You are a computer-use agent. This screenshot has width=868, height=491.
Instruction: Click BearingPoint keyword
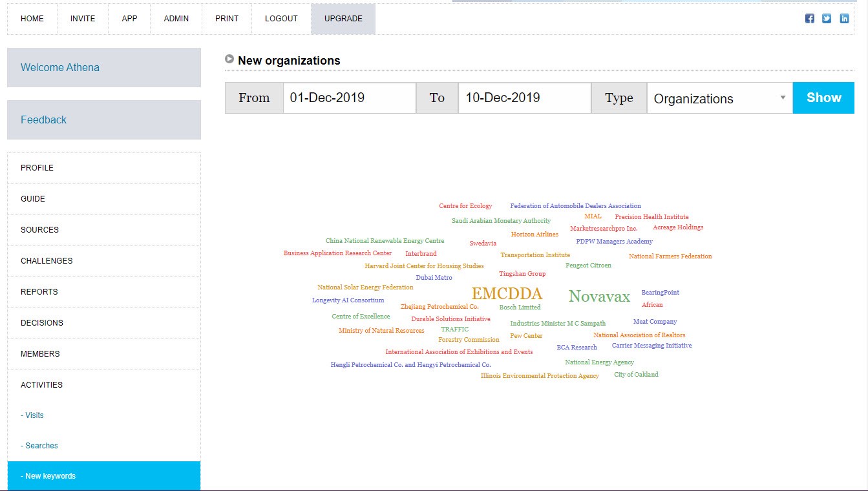tap(660, 293)
